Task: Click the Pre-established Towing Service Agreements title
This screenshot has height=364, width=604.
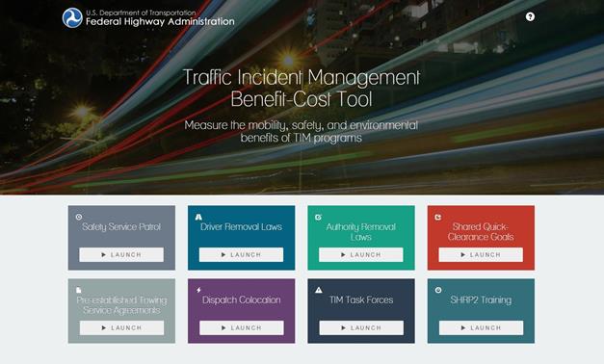Action: [x=121, y=304]
